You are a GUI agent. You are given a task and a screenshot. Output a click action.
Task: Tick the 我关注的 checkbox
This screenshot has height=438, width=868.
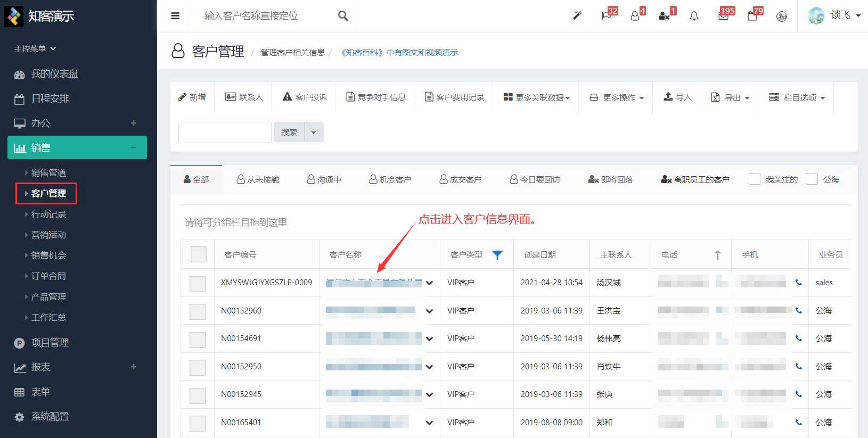tap(755, 179)
